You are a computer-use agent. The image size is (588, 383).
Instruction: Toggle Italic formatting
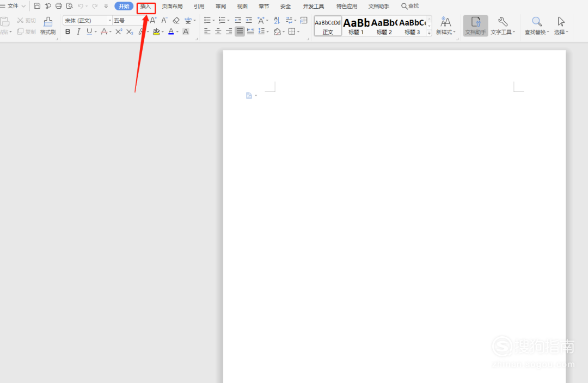tap(78, 32)
